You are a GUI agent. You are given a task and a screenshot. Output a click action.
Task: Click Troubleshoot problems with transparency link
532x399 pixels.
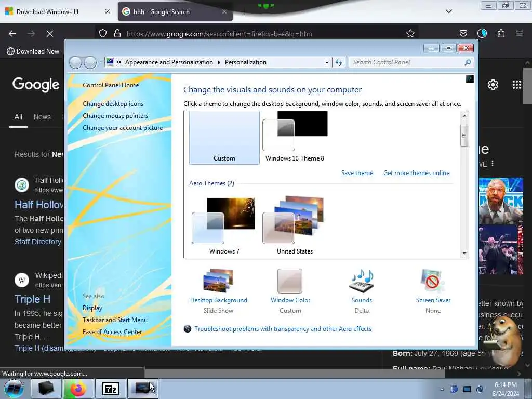[283, 329]
